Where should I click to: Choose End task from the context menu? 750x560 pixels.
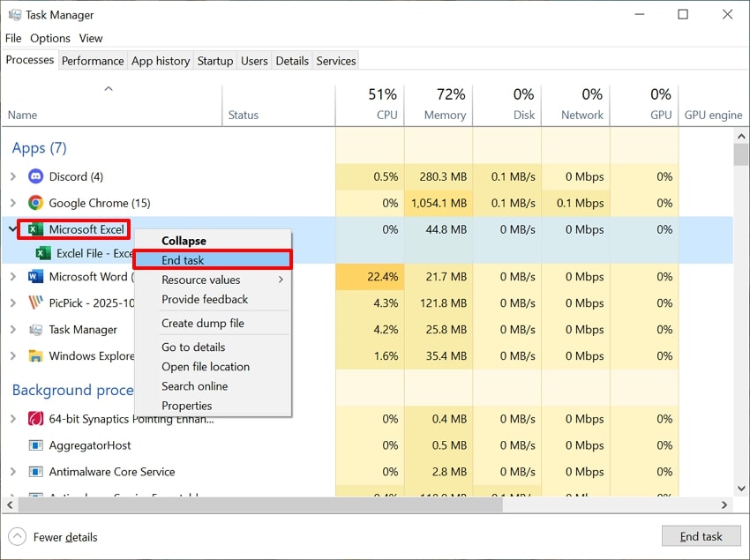(x=182, y=259)
